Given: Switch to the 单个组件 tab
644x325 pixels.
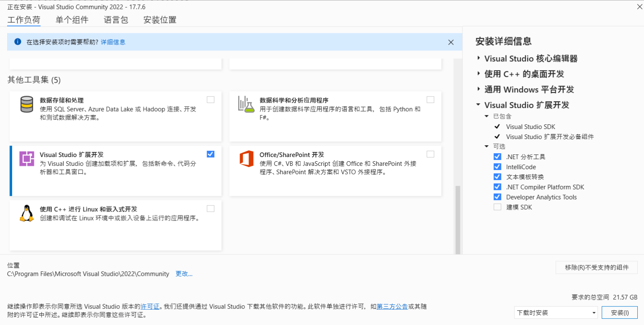Looking at the screenshot, I should [x=72, y=20].
